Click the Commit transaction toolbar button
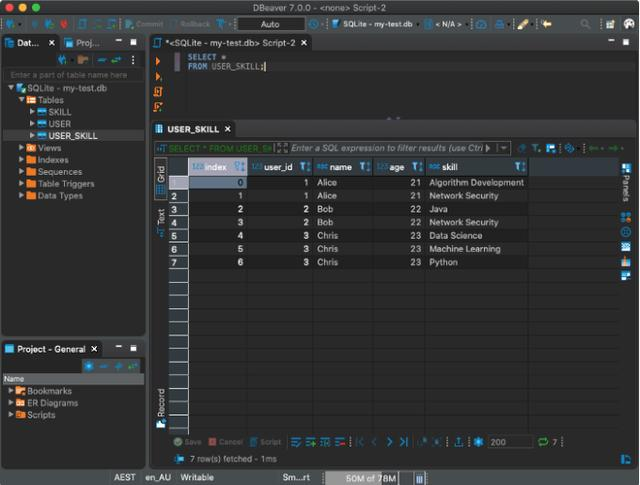 [x=144, y=23]
